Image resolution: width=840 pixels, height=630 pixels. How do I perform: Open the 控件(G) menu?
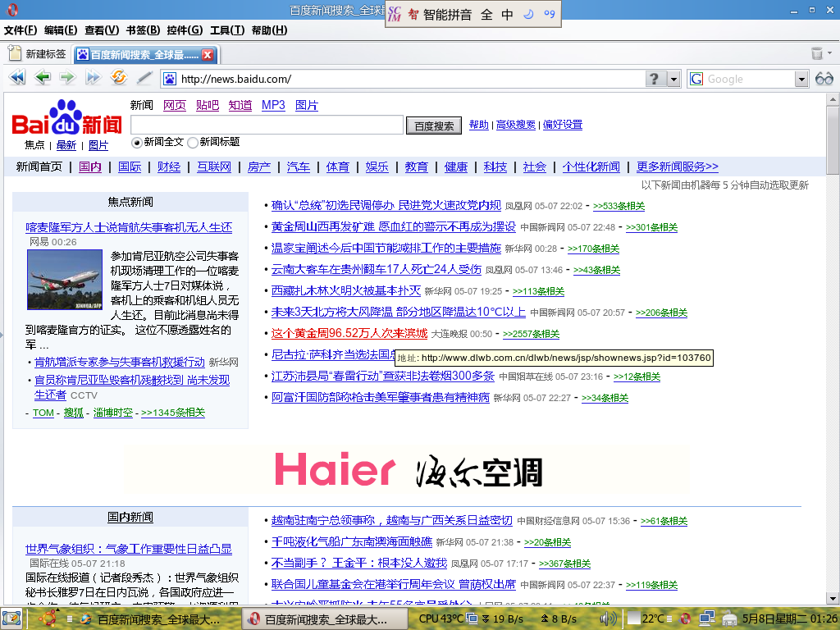coord(185,30)
